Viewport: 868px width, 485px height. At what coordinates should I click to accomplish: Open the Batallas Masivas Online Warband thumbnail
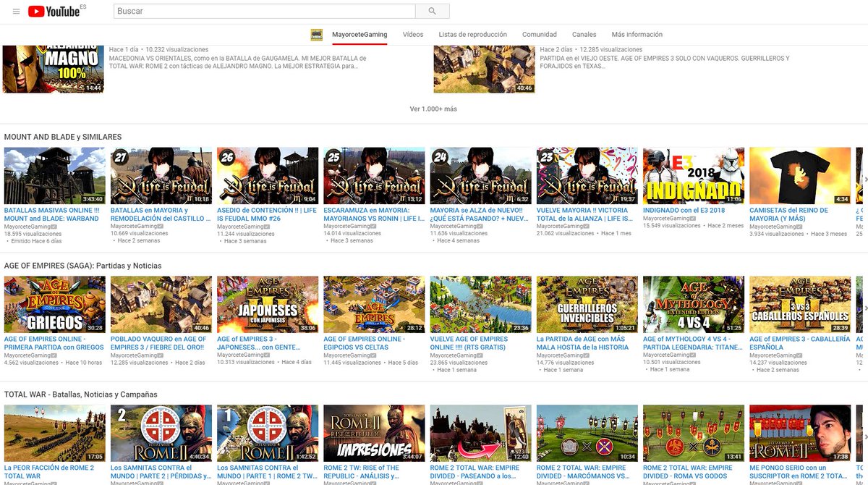coord(55,176)
